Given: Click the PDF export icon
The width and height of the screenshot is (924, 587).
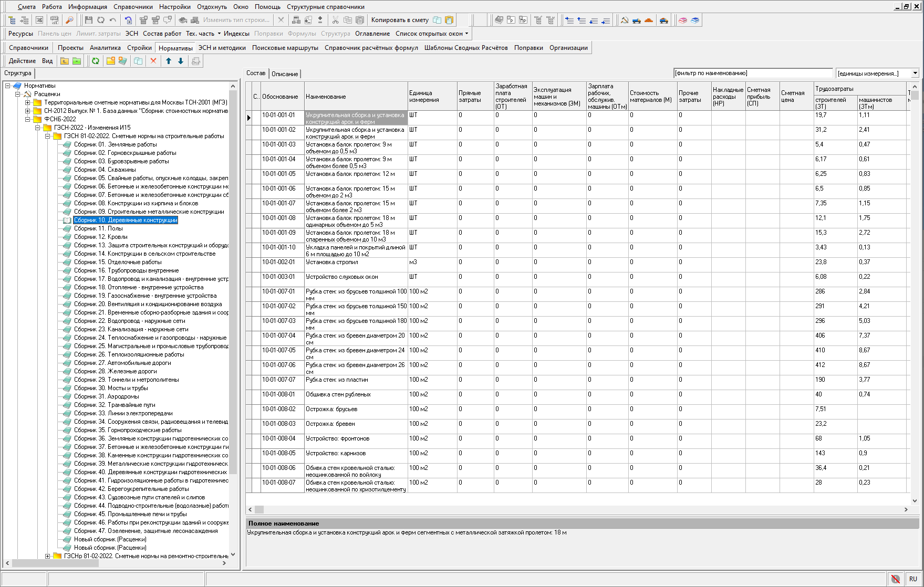Looking at the screenshot, I should 55,20.
